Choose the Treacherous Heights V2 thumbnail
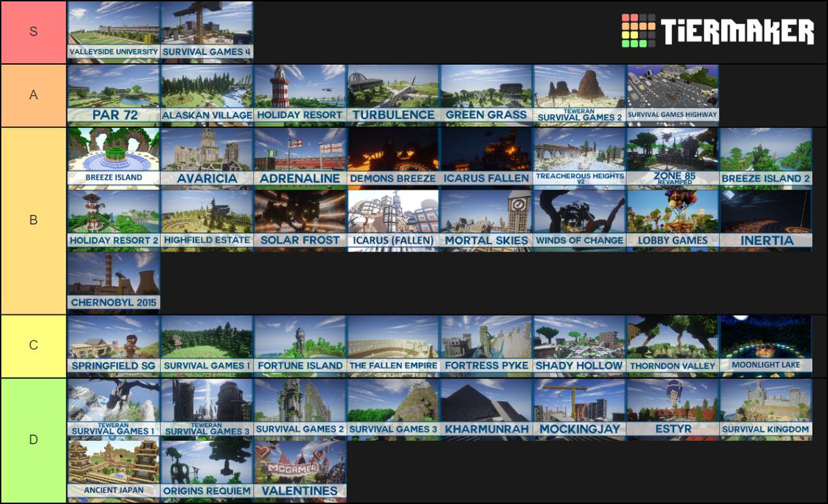The image size is (828, 504). pos(580,158)
